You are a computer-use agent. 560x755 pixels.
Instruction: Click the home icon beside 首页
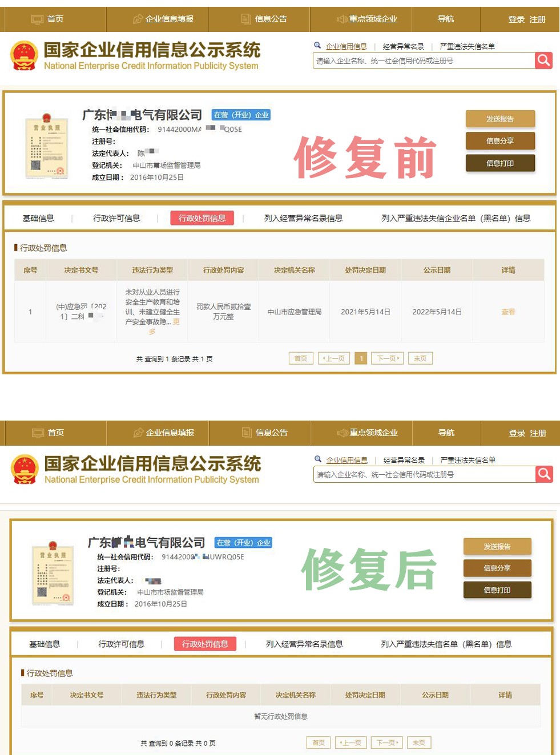[38, 18]
